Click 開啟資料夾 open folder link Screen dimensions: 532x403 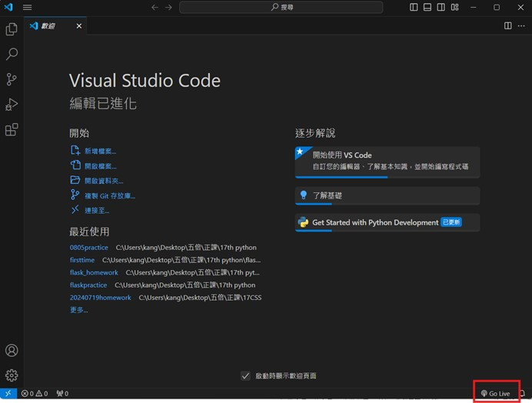click(x=104, y=181)
